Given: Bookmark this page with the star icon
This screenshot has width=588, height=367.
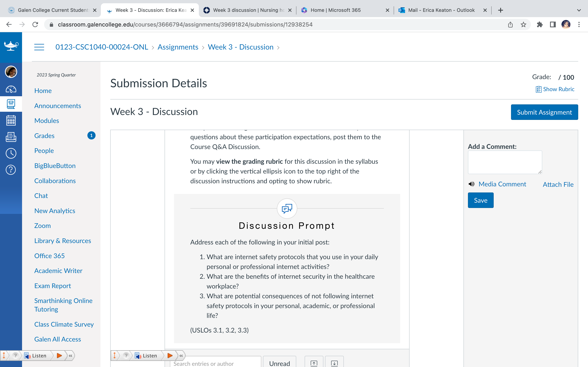Looking at the screenshot, I should [523, 24].
